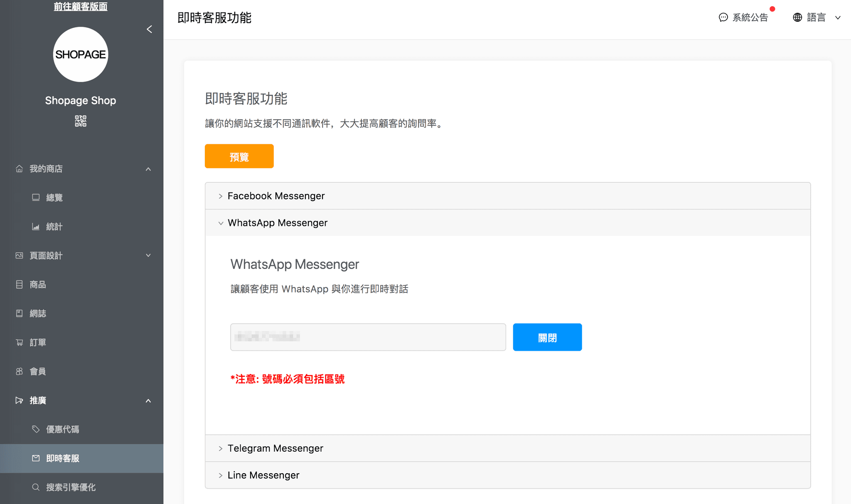Click the magnifier icon beside 搜索引擎優化
Image resolution: width=851 pixels, height=504 pixels.
[x=36, y=487]
